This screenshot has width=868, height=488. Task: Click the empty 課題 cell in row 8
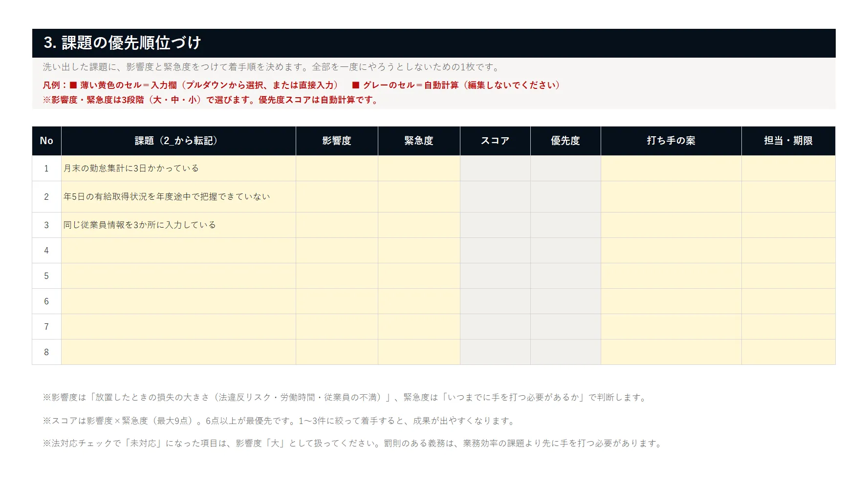[178, 352]
